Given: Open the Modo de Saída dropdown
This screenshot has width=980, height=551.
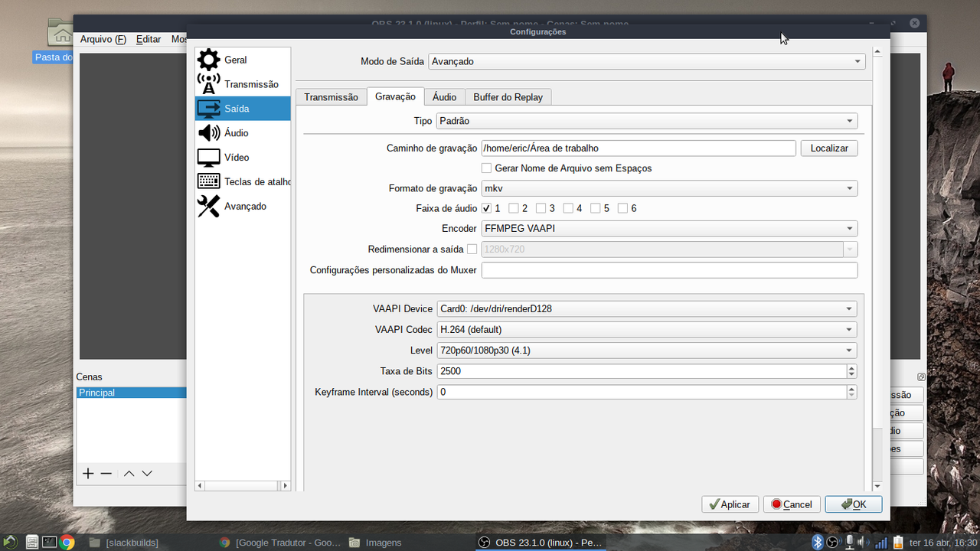Looking at the screenshot, I should tap(647, 61).
